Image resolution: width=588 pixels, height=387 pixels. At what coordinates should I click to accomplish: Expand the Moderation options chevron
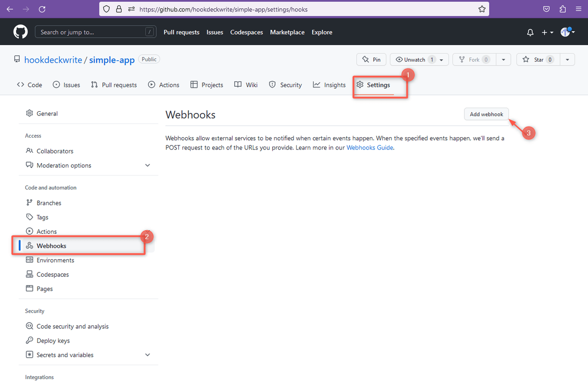click(147, 165)
